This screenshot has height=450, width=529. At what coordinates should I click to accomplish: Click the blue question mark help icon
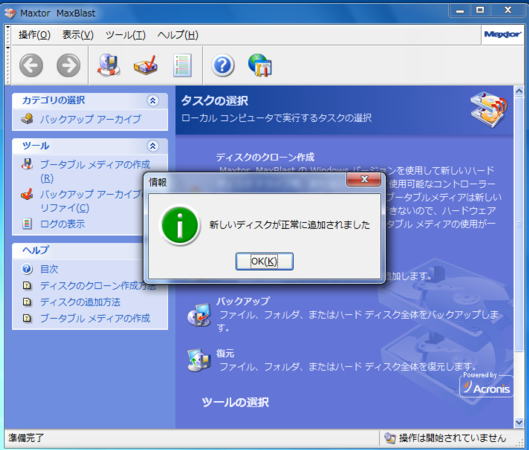click(x=223, y=65)
